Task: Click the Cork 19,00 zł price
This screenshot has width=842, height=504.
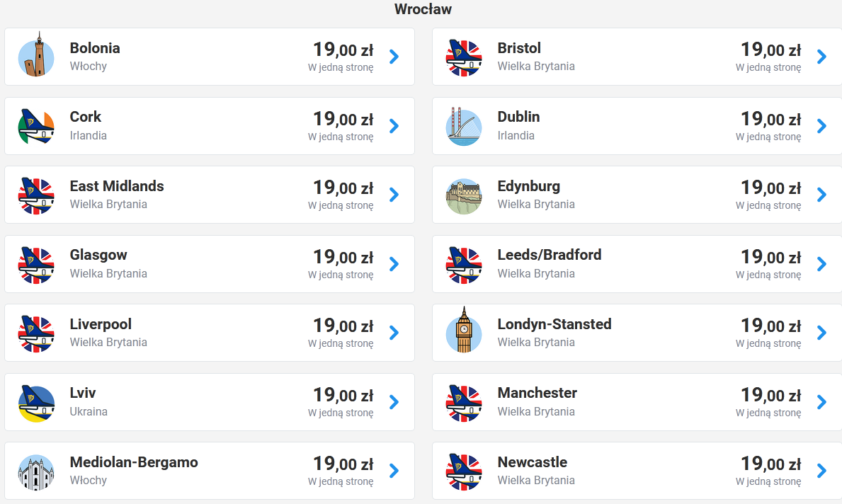Action: pos(343,119)
